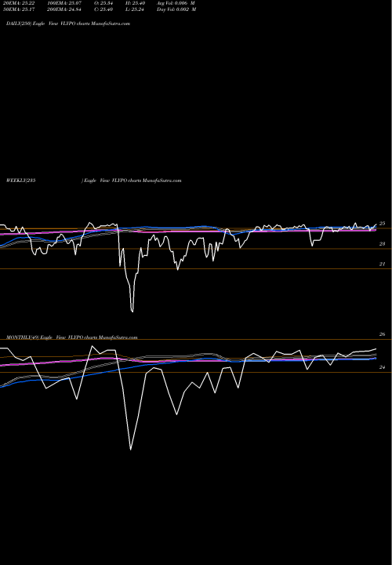Click the 'Avg Vol' reading

[x=176, y=3]
